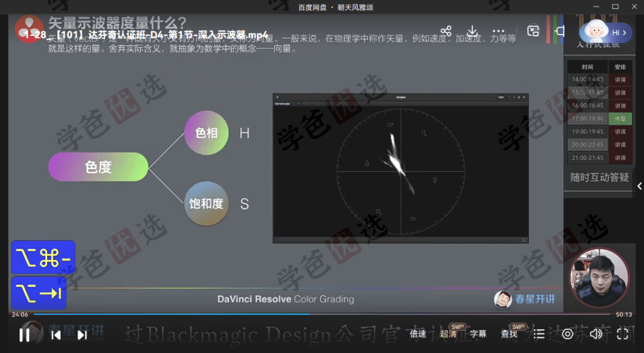Screen dimensions: 644x353
Task: Open the 超清 quality selector
Action: point(448,334)
